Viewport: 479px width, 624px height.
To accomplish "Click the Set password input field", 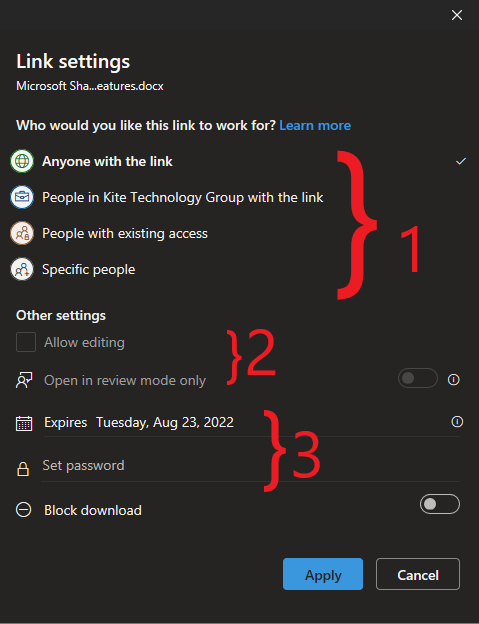I will pos(251,466).
